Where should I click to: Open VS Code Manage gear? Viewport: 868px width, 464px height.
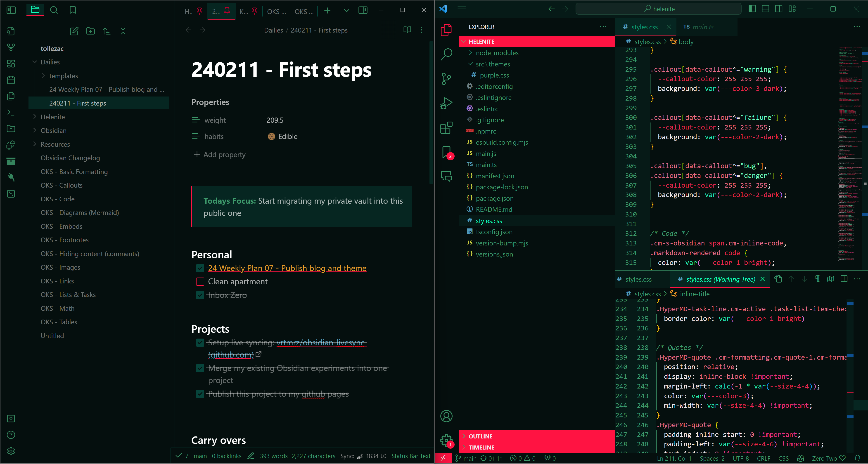point(446,440)
